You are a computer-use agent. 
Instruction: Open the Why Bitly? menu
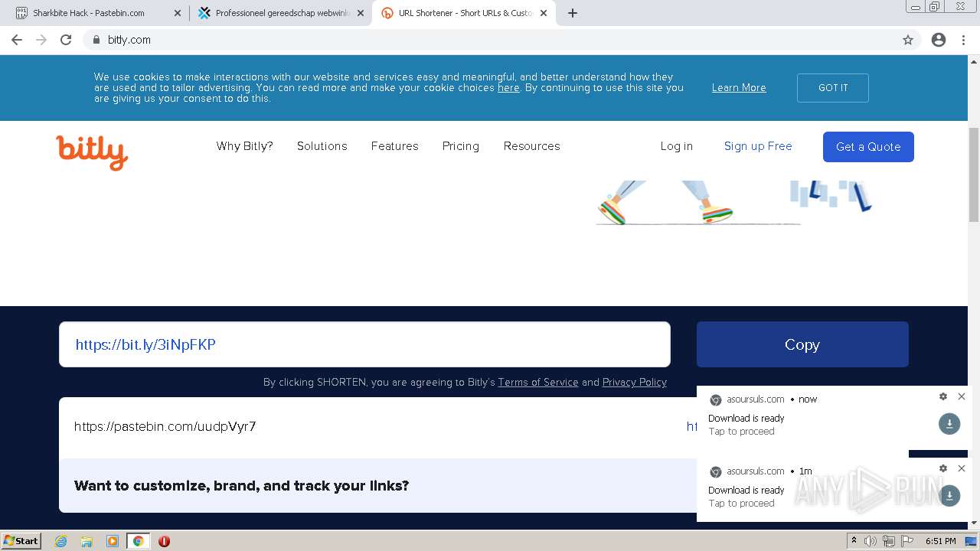point(245,146)
